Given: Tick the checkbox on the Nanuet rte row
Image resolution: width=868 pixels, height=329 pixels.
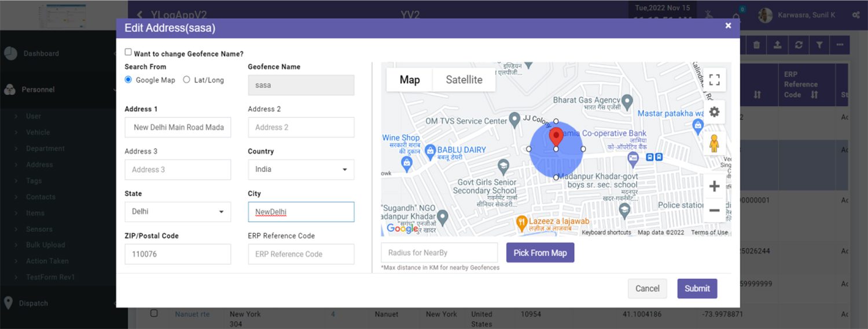Looking at the screenshot, I should click(154, 313).
